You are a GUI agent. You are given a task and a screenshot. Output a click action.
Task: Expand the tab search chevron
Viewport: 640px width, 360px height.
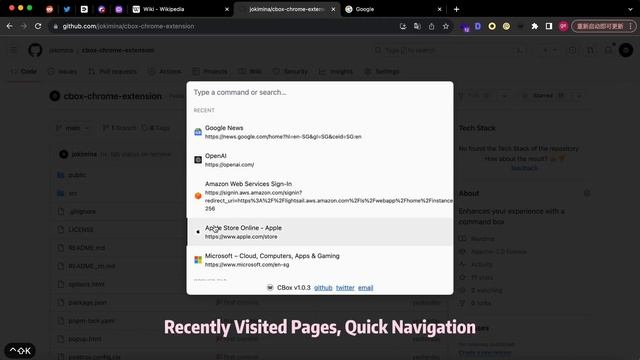click(x=630, y=9)
